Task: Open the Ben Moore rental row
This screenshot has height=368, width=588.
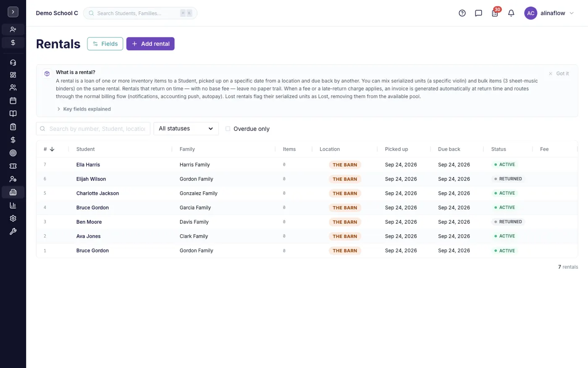Action: tap(307, 222)
